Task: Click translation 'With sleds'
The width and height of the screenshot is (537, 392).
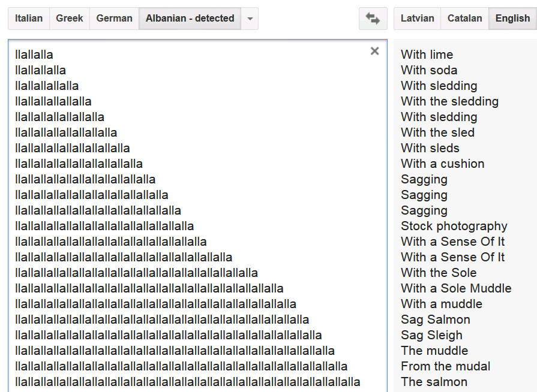Action: [430, 148]
